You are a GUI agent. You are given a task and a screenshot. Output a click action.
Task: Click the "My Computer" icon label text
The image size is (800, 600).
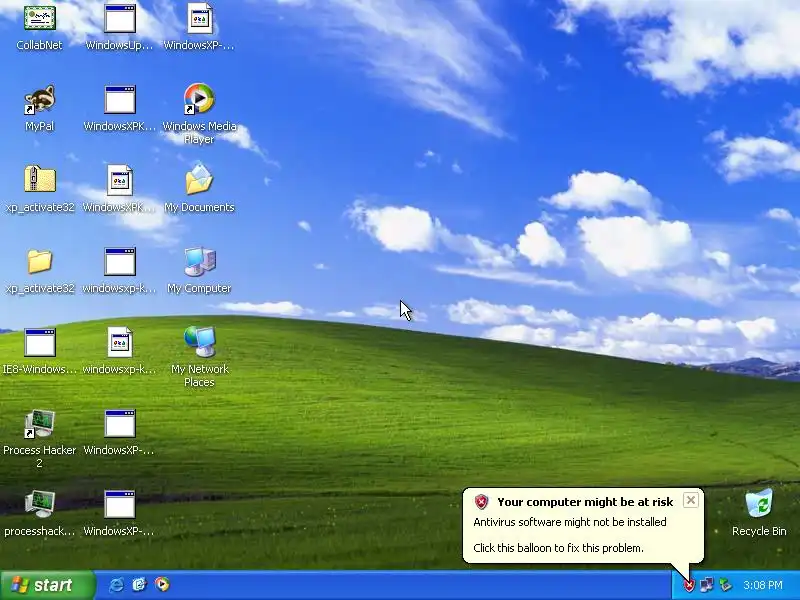pos(199,288)
